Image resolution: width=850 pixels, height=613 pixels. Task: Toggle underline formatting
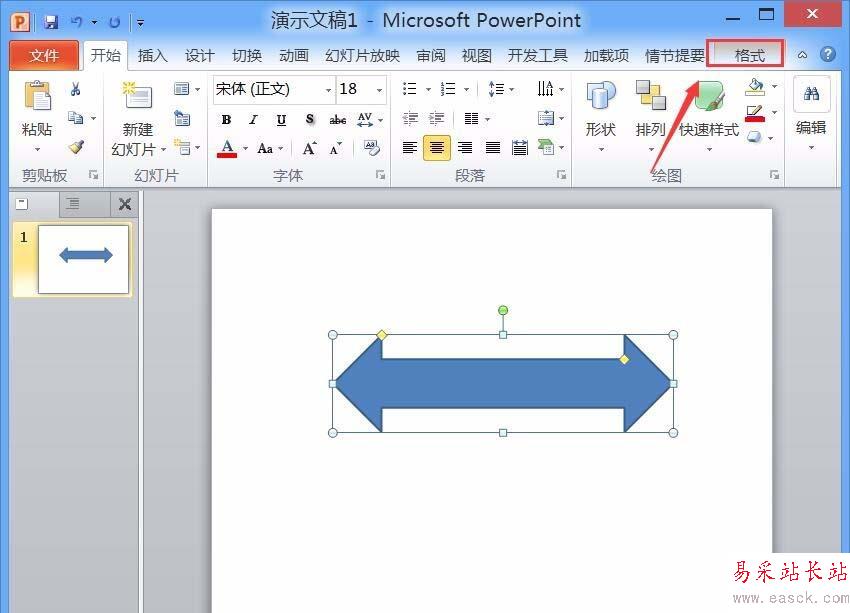281,120
